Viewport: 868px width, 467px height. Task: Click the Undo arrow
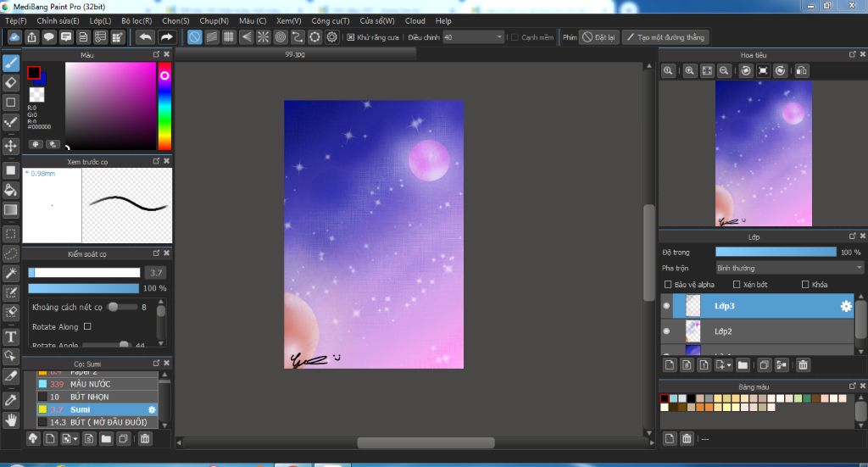pos(146,37)
